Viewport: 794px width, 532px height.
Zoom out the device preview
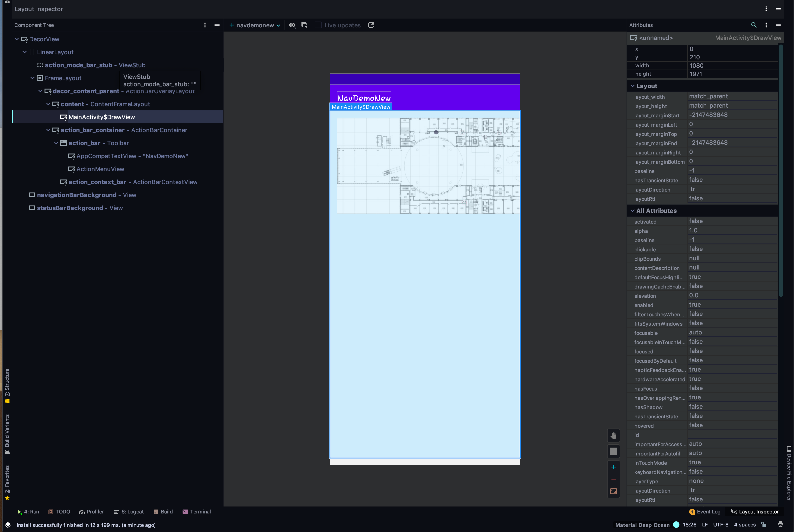click(613, 479)
